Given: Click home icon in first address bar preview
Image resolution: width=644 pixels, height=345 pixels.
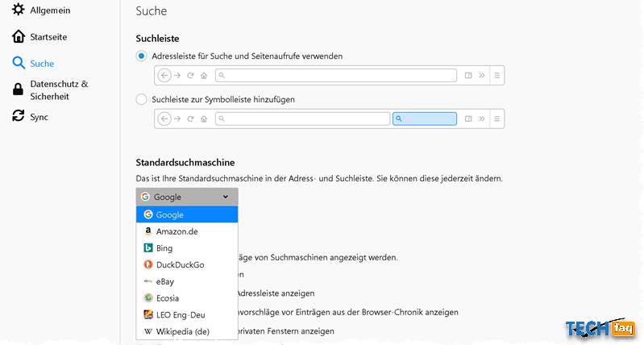Looking at the screenshot, I should [x=204, y=75].
